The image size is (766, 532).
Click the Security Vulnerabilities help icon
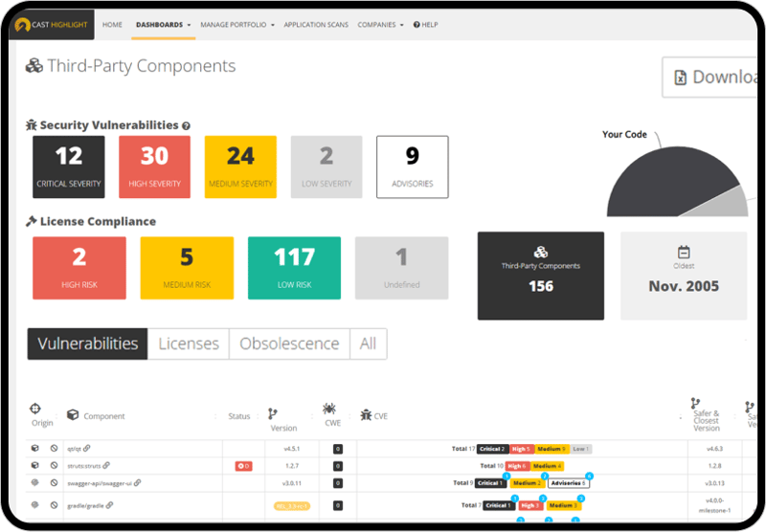(x=187, y=125)
